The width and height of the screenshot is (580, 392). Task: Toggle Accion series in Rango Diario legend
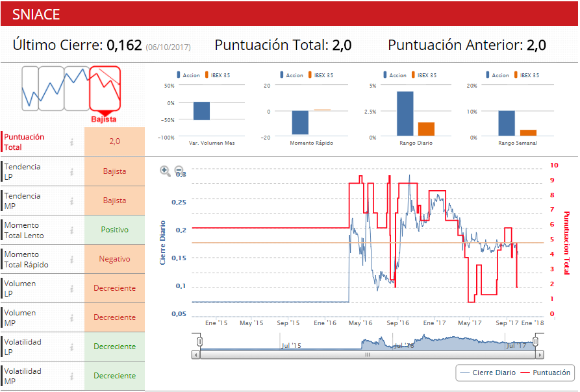click(x=395, y=75)
